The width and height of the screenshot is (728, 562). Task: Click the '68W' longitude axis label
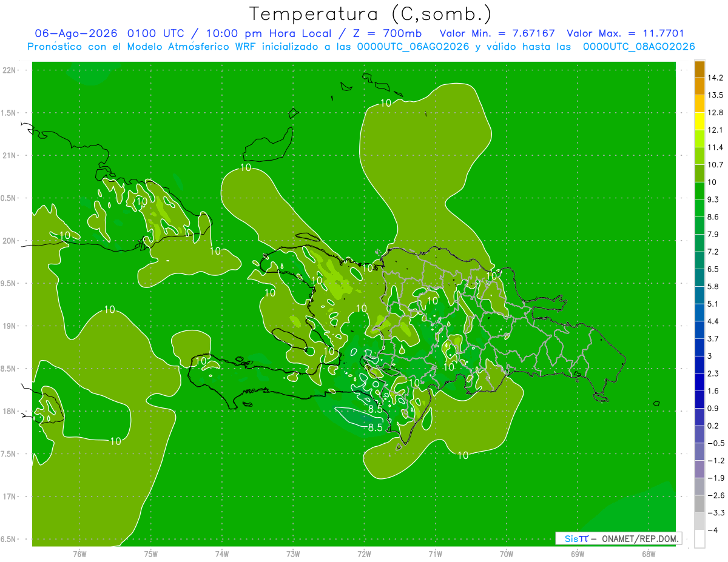[x=649, y=554]
